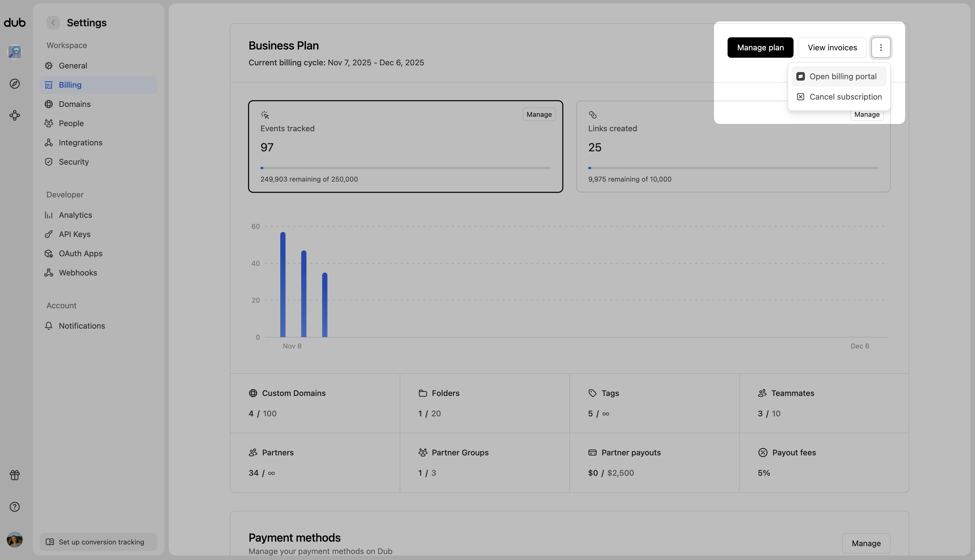Open the OAuth Apps page

click(x=81, y=253)
